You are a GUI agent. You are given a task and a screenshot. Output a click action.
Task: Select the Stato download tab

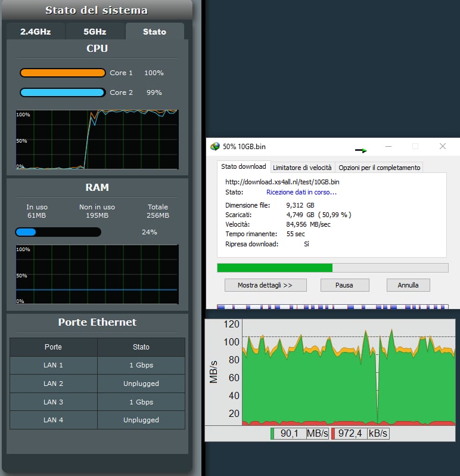click(x=244, y=167)
